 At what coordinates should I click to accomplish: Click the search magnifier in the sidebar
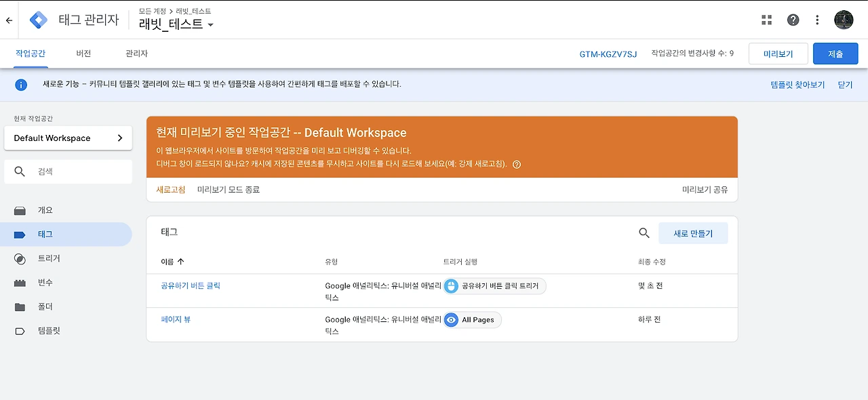[20, 172]
